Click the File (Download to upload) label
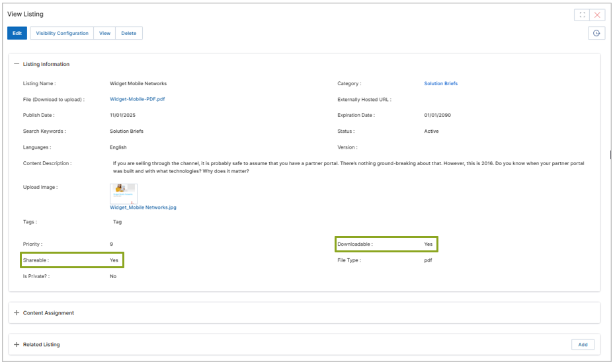This screenshot has height=364, width=613. pos(54,100)
